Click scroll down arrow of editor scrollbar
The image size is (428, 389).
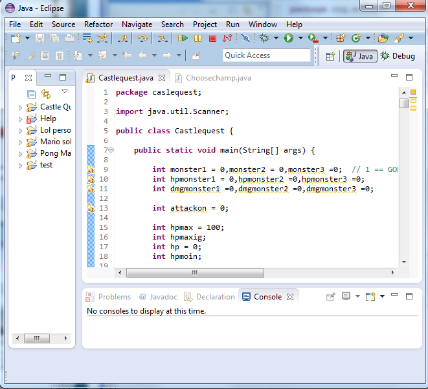coord(404,262)
